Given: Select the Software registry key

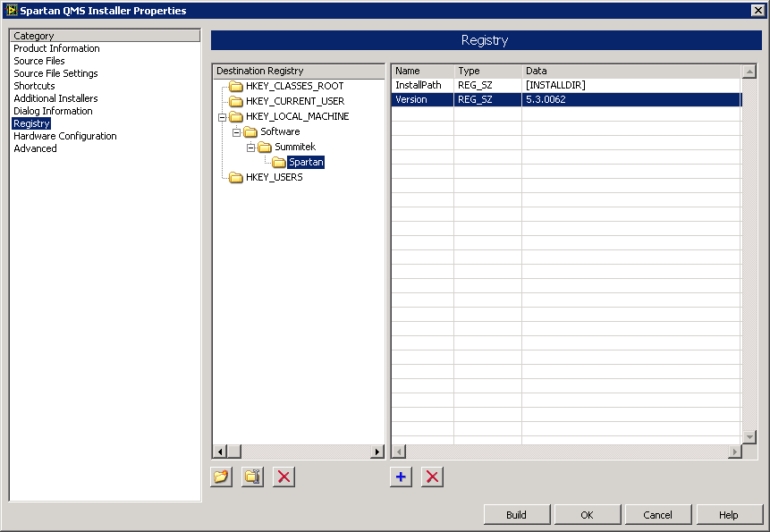Looking at the screenshot, I should (x=280, y=132).
